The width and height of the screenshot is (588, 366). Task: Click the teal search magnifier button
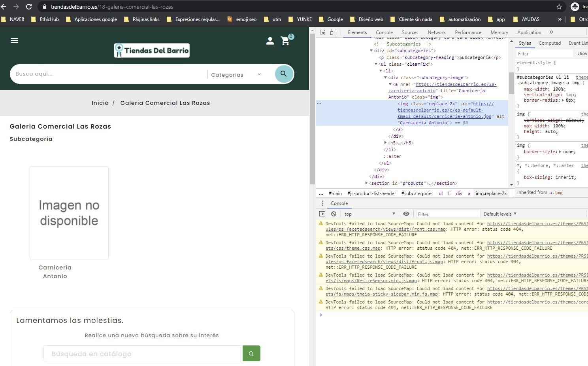click(x=284, y=74)
